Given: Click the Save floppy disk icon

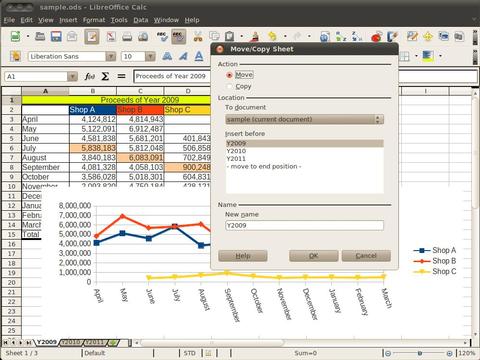Looking at the screenshot, I should coord(56,36).
